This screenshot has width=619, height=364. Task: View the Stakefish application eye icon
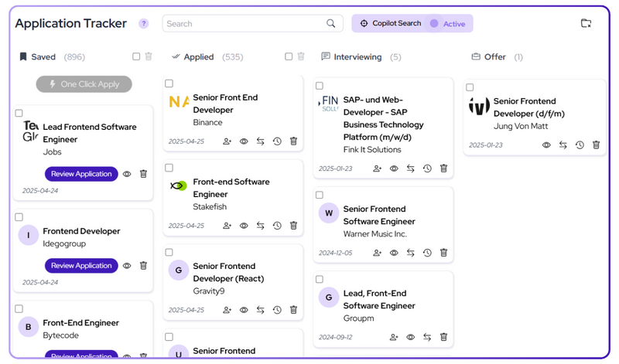click(x=244, y=226)
